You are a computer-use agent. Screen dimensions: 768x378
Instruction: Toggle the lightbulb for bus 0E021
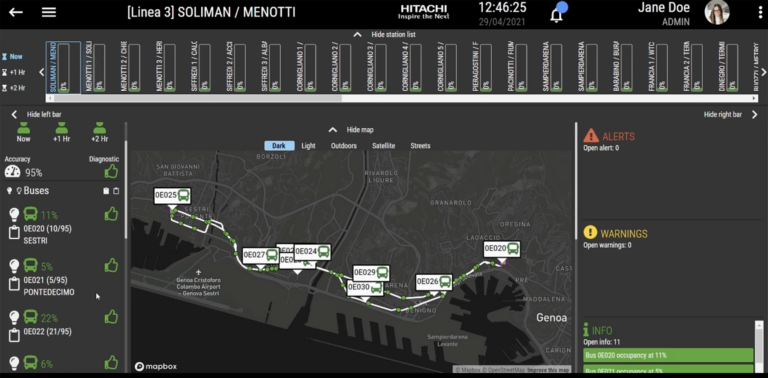click(14, 266)
